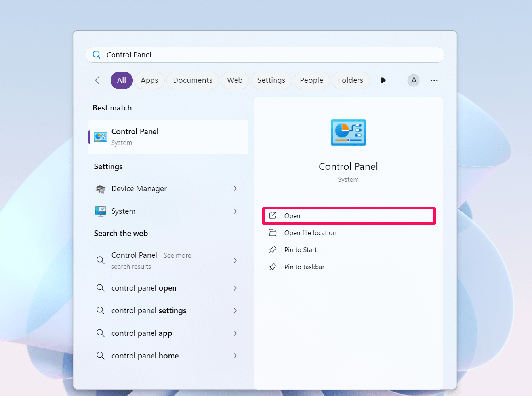The width and height of the screenshot is (532, 396).
Task: Click the small Control Panel icon in best match
Action: pyautogui.click(x=101, y=137)
